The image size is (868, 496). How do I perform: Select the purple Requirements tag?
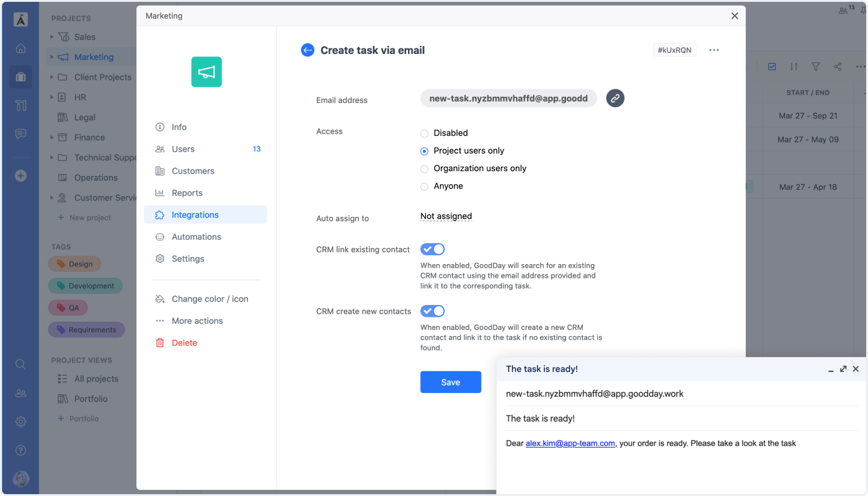pyautogui.click(x=86, y=330)
